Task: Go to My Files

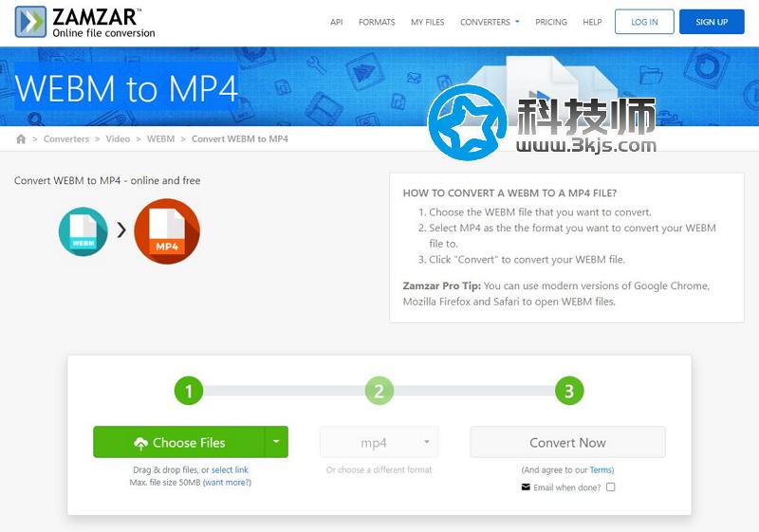Action: [x=428, y=22]
